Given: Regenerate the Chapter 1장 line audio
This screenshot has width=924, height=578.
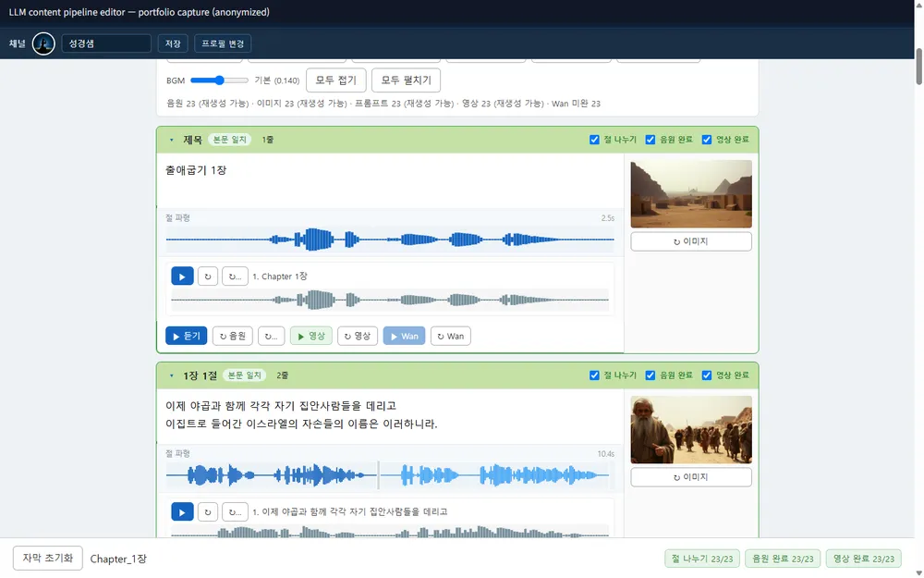Looking at the screenshot, I should click(207, 277).
